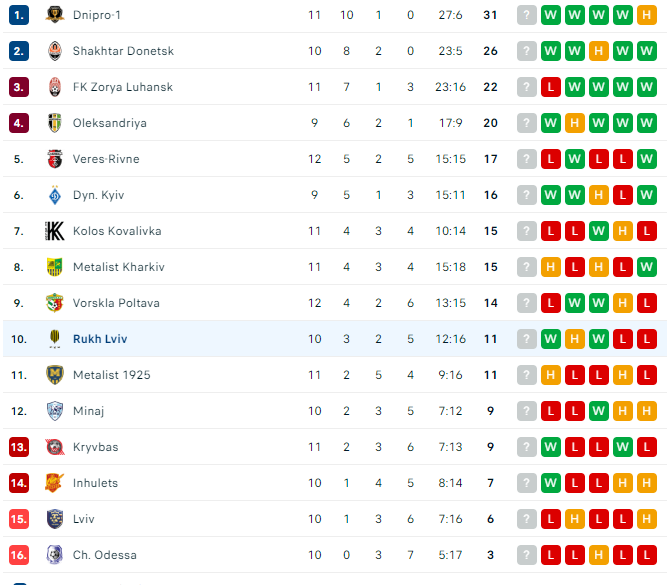The image size is (667, 585).
Task: Open the Rukh Lviv team link
Action: click(100, 339)
